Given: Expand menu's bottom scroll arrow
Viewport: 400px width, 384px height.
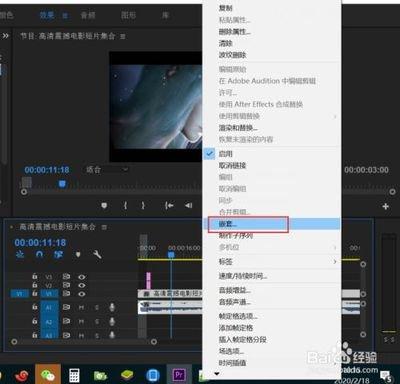Looking at the screenshot, I should tap(217, 374).
